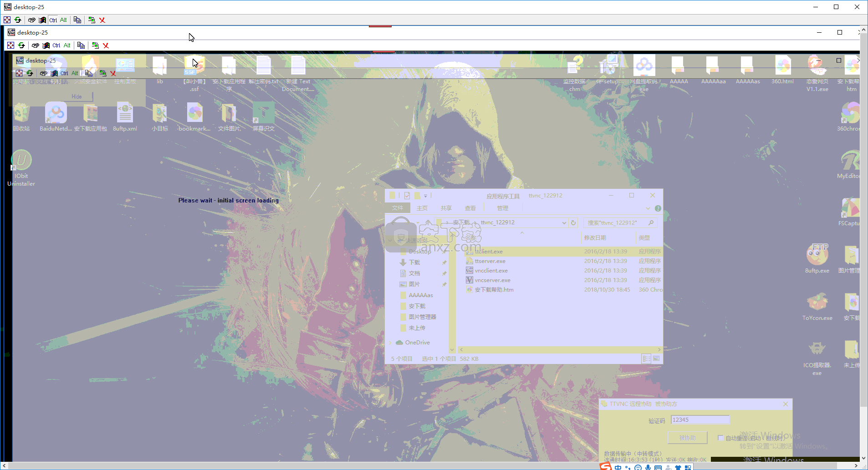Screen dimensions: 868x470
Task: Toggle Alt key in inner desktop-25 toolbar
Action: tap(67, 45)
